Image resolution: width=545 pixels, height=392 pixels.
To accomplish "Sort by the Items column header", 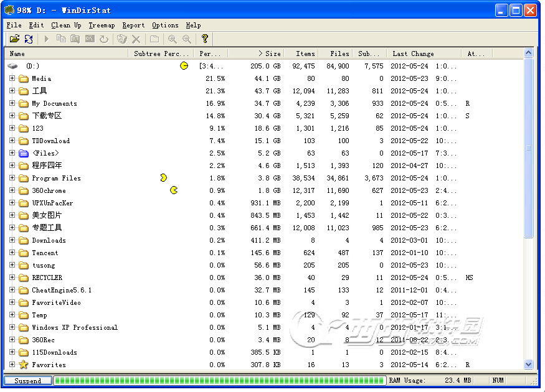I will click(x=301, y=54).
